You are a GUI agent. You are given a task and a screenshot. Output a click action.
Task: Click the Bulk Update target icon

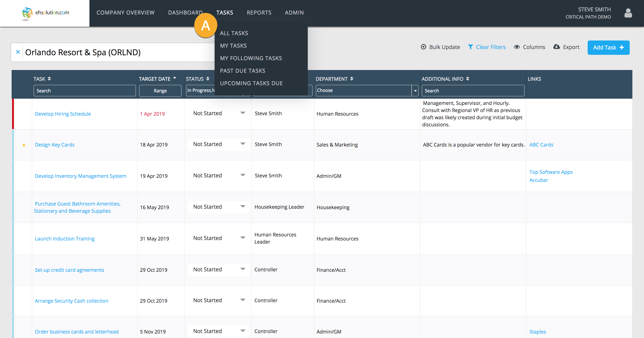[x=423, y=47]
